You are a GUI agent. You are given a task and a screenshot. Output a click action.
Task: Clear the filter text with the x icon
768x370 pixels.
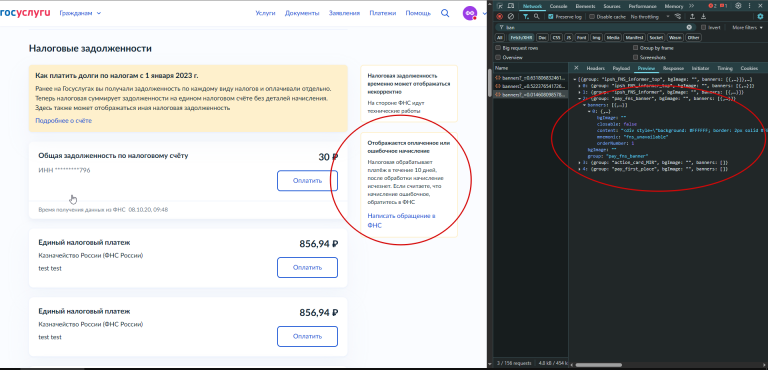[689, 27]
